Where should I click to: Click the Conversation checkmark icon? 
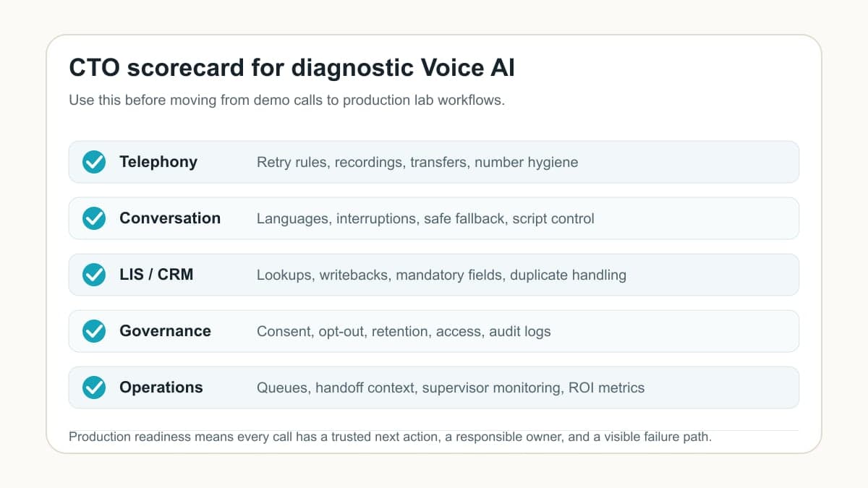94,218
